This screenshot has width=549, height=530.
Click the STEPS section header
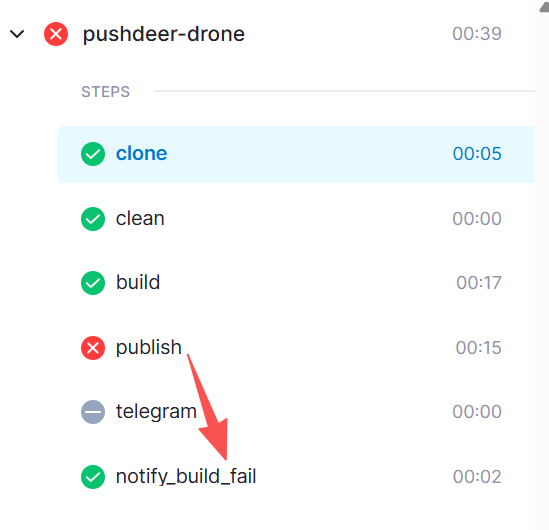[105, 92]
